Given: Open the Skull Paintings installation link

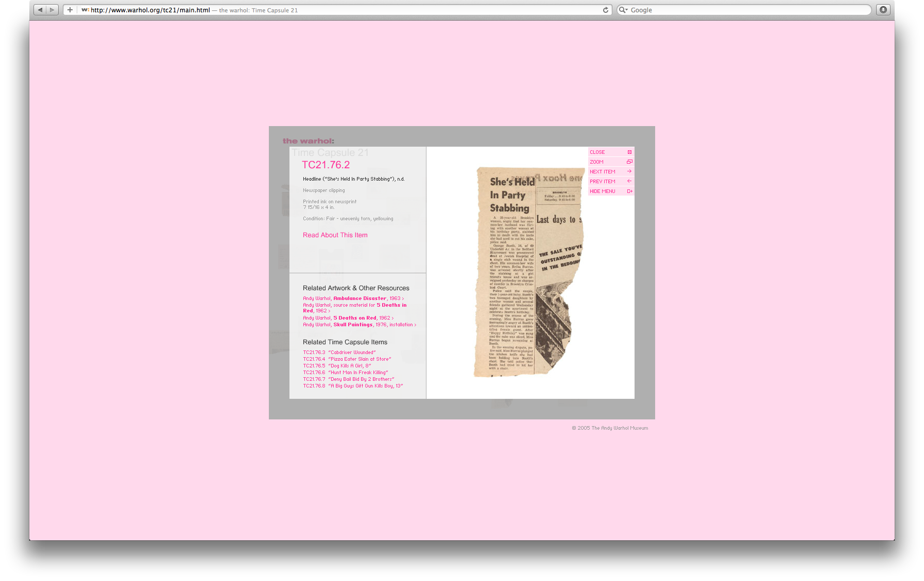Looking at the screenshot, I should 353,324.
